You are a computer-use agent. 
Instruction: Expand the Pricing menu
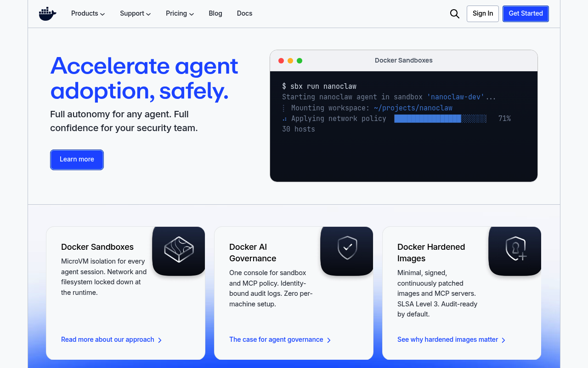point(180,13)
